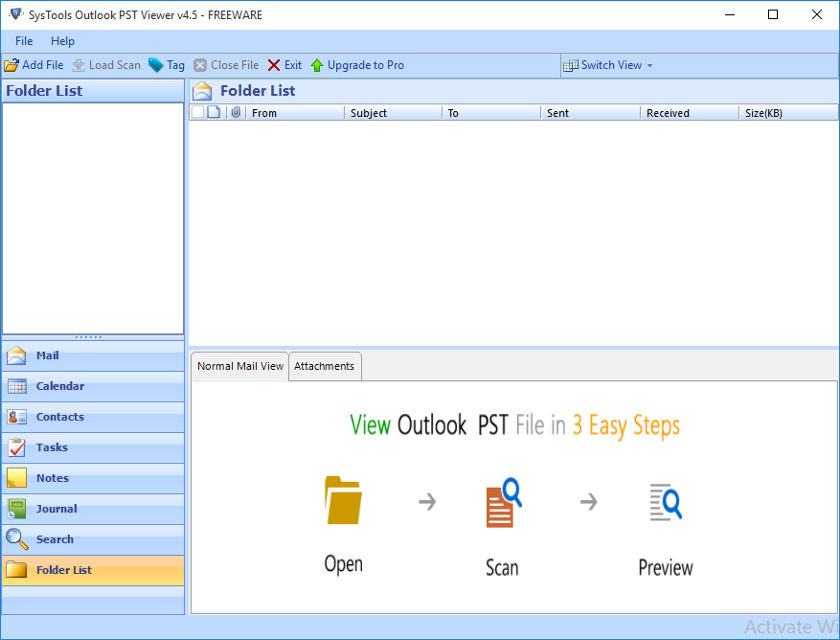Click the Open folder step icon

pyautogui.click(x=344, y=500)
